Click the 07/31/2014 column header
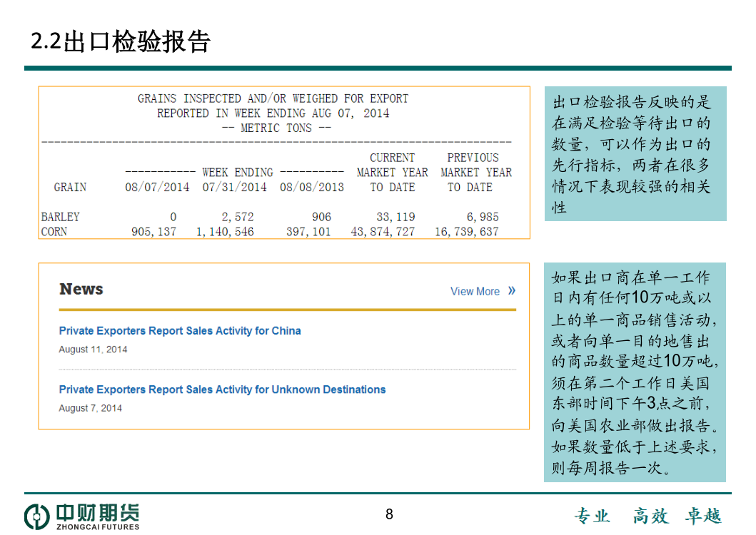756x535 pixels. click(x=234, y=188)
